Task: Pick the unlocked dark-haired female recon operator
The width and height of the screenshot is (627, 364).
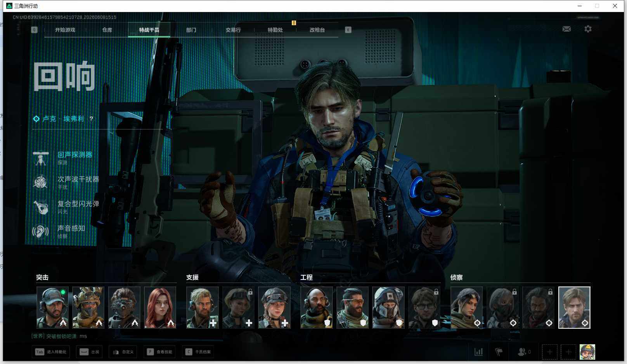Action: [466, 307]
